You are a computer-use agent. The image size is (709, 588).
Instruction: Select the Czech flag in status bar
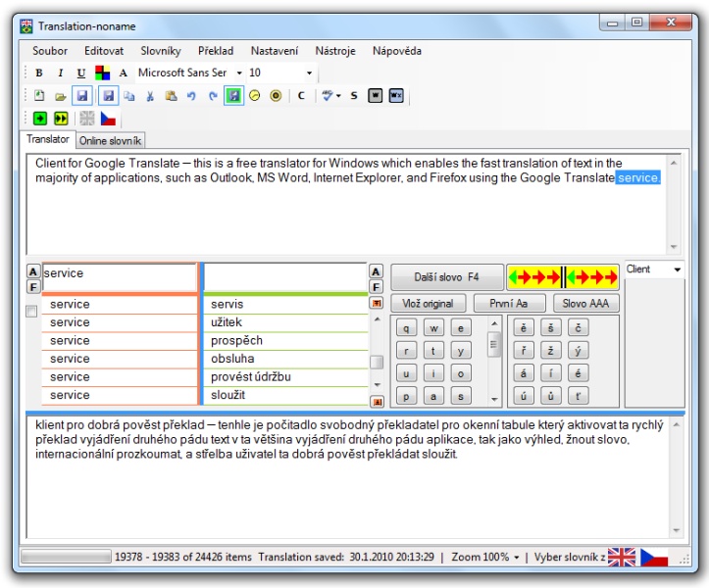point(654,557)
